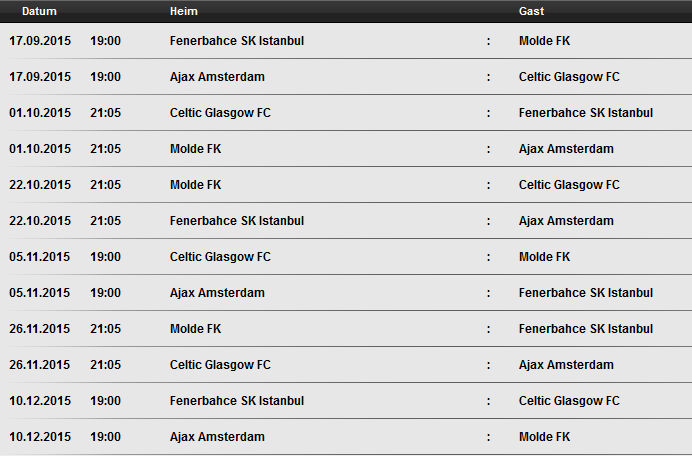Screen dimensions: 692x456
Task: Click guest Fenerbahce SK Istanbul on 01.10.2015
Action: [586, 113]
